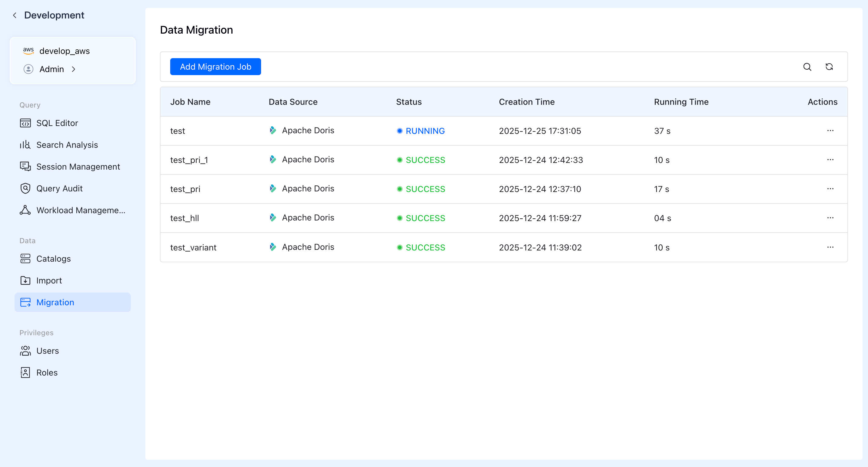Image resolution: width=868 pixels, height=467 pixels.
Task: Open actions menu for test_variant job
Action: coord(830,247)
